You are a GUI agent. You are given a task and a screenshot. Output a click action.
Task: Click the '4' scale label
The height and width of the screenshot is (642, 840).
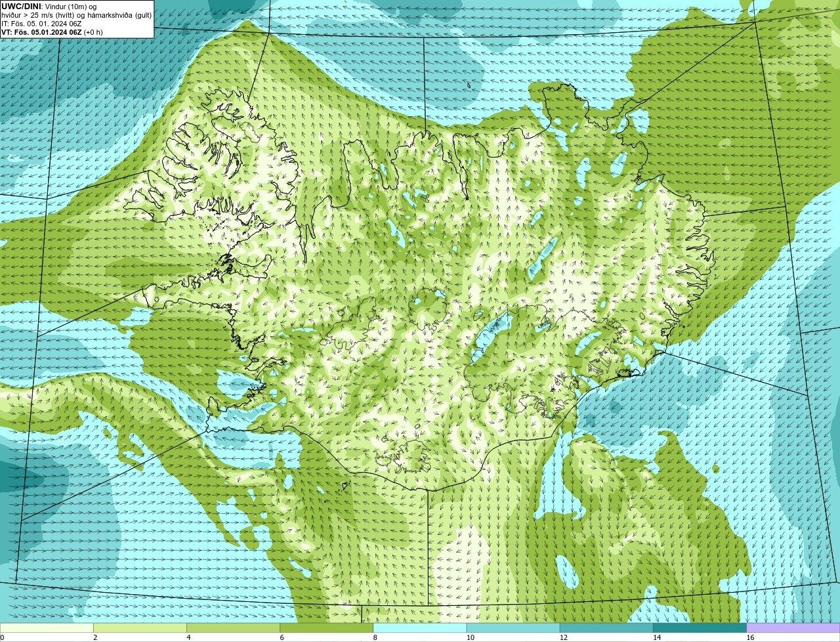point(188,637)
